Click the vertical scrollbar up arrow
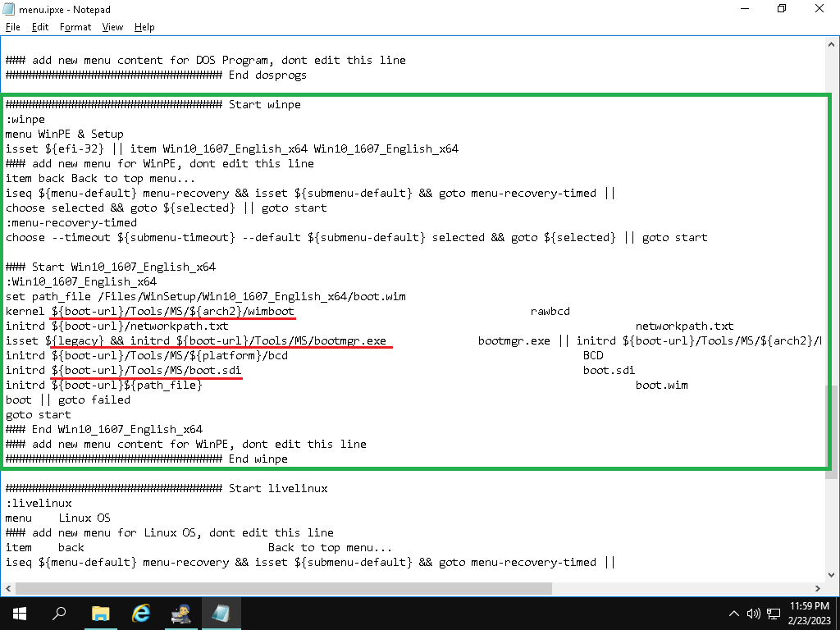This screenshot has height=630, width=840. click(832, 43)
